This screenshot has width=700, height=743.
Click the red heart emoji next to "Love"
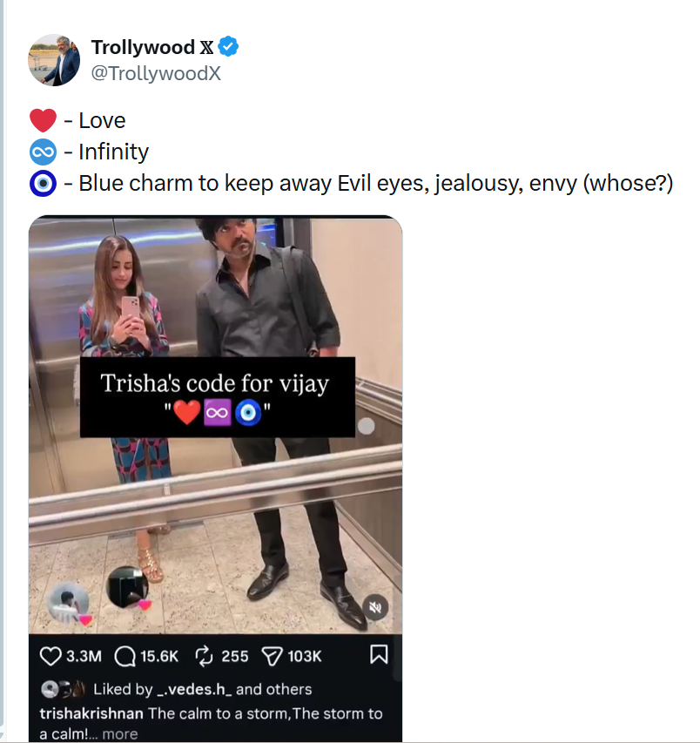(43, 120)
